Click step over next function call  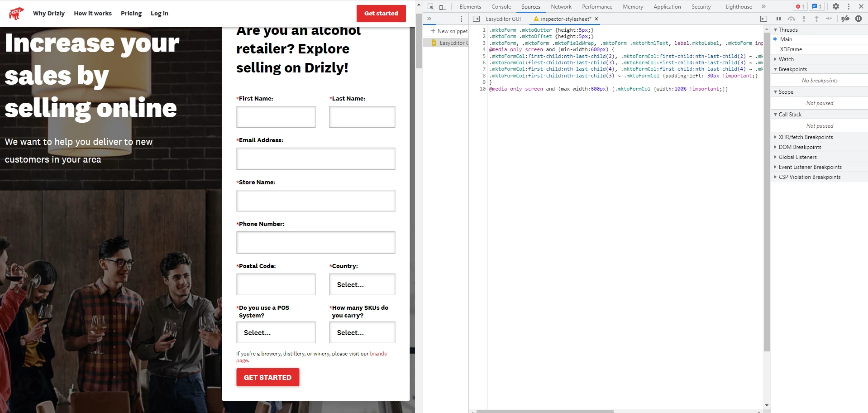pos(791,19)
